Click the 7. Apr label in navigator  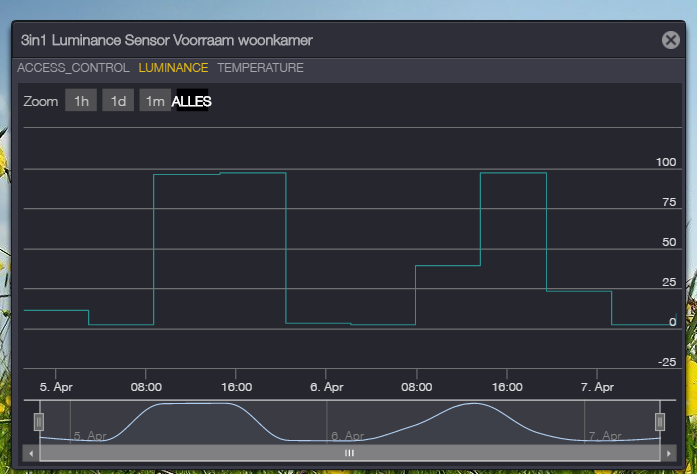[x=605, y=436]
